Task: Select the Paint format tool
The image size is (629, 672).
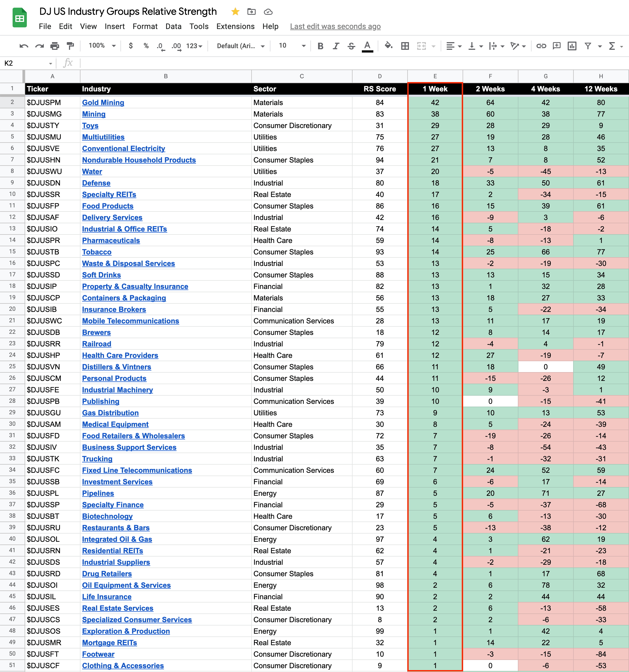Action: click(x=70, y=46)
